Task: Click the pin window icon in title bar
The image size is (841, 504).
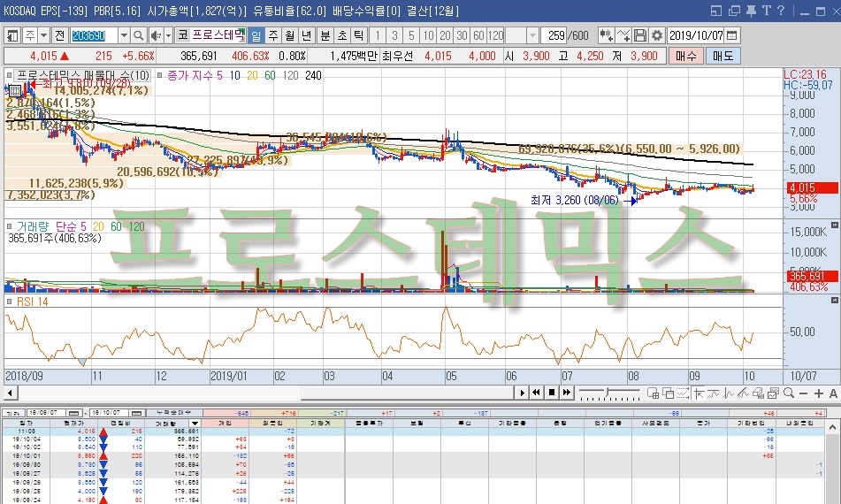Action: tap(752, 11)
